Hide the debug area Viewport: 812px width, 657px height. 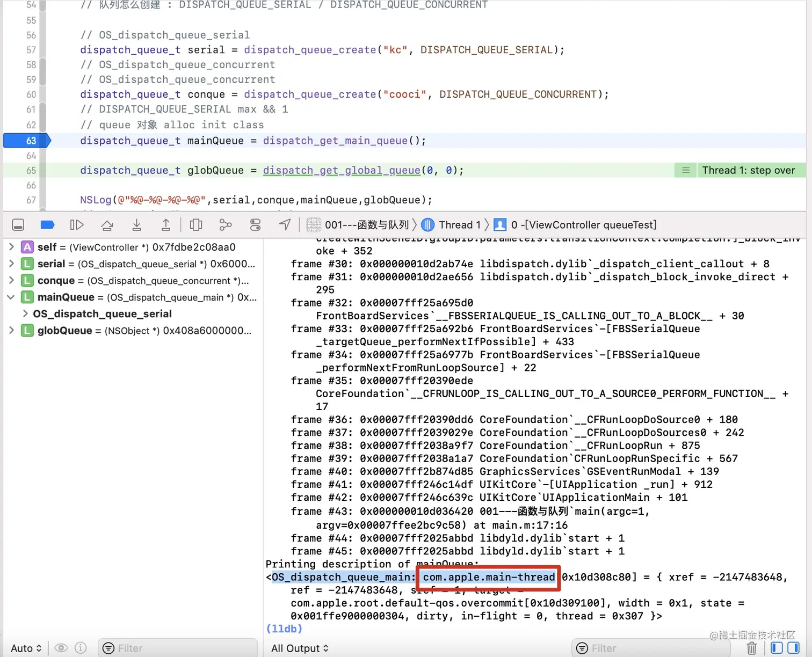(x=18, y=224)
